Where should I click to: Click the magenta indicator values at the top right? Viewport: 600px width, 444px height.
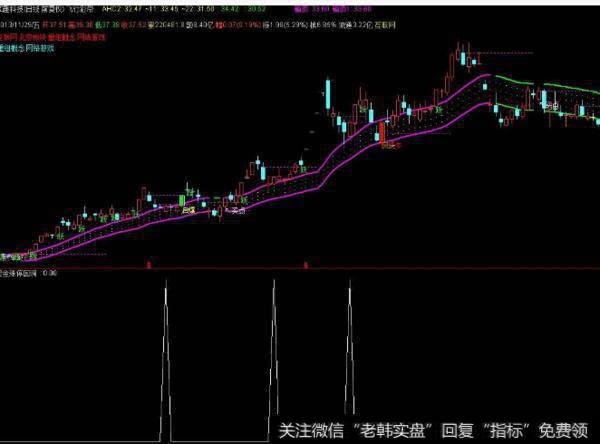(x=333, y=9)
